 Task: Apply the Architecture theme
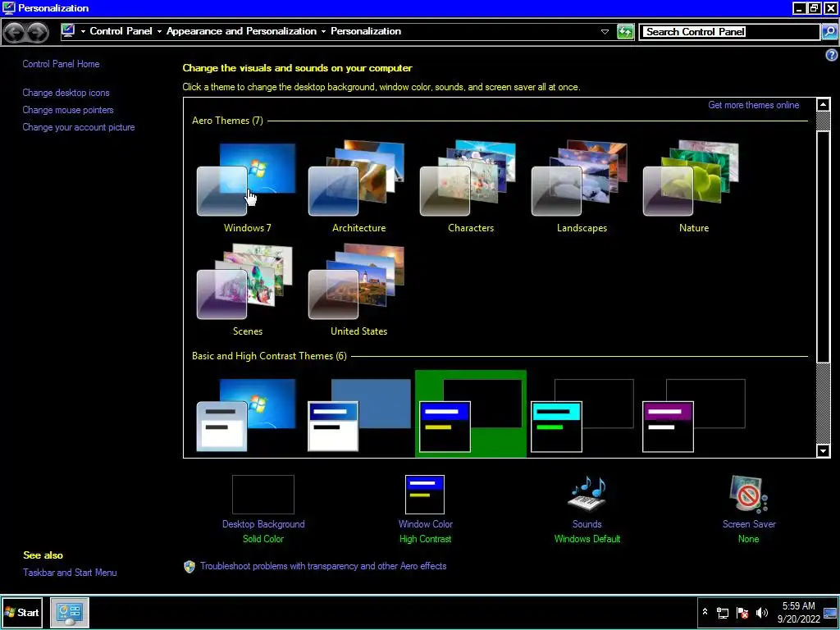pos(358,186)
